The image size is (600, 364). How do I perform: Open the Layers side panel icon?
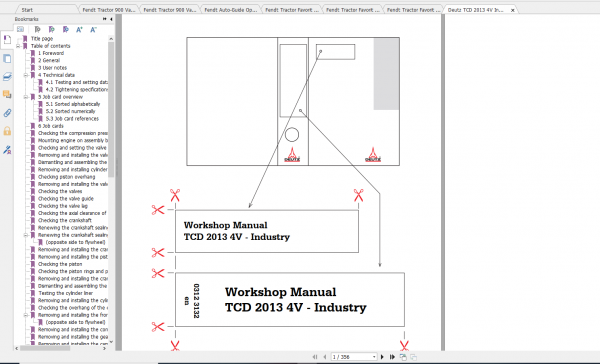[7, 77]
